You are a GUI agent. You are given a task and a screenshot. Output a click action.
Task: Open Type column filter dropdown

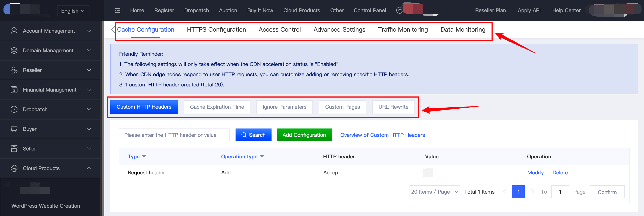click(x=144, y=156)
